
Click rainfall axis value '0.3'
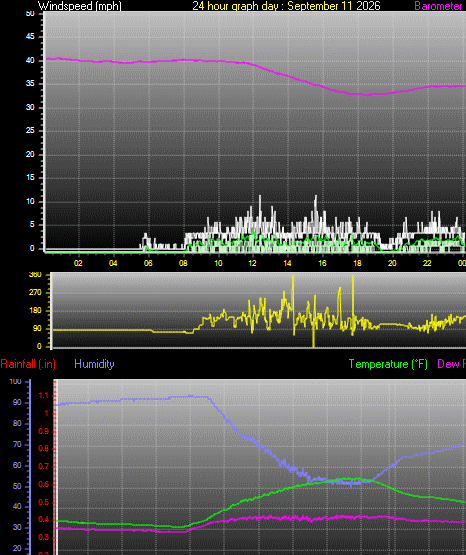pos(43,538)
